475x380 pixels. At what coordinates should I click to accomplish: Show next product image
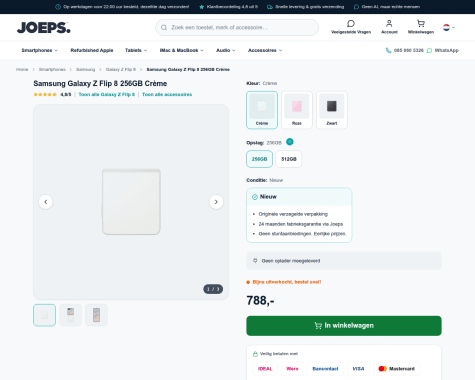[216, 202]
